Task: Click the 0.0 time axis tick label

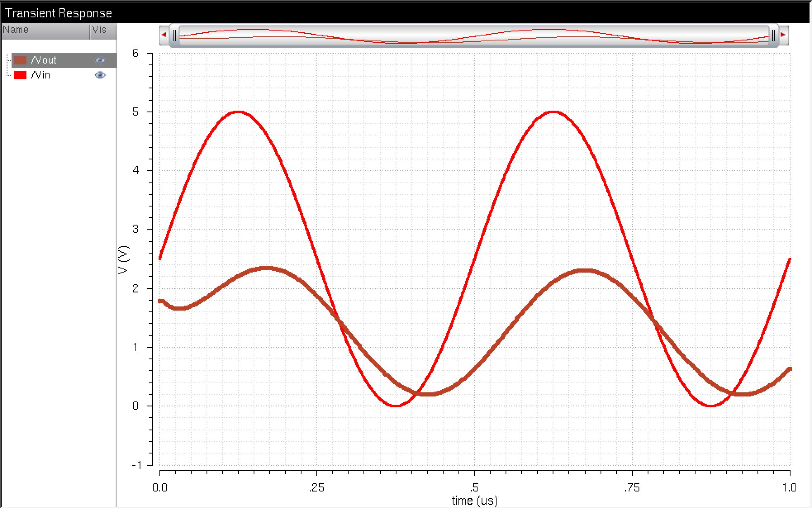Action: coord(160,488)
